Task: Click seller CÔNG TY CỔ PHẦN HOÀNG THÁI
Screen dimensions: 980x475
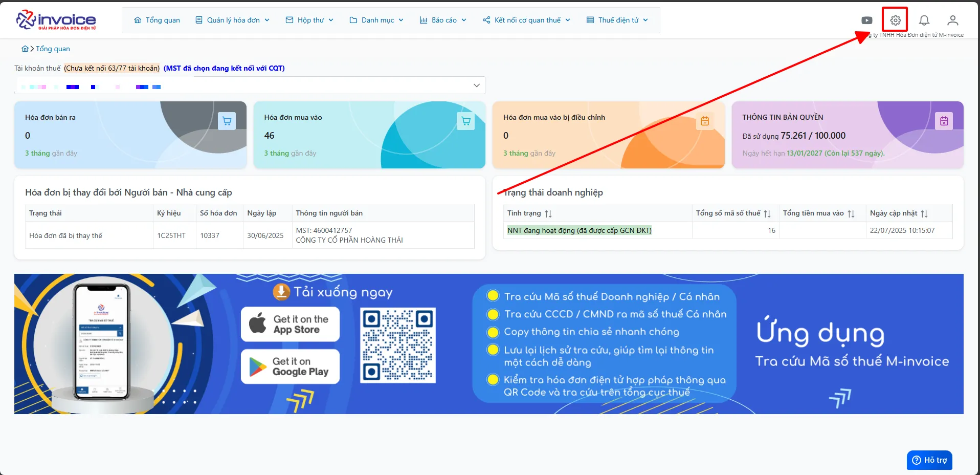Action: pos(349,240)
